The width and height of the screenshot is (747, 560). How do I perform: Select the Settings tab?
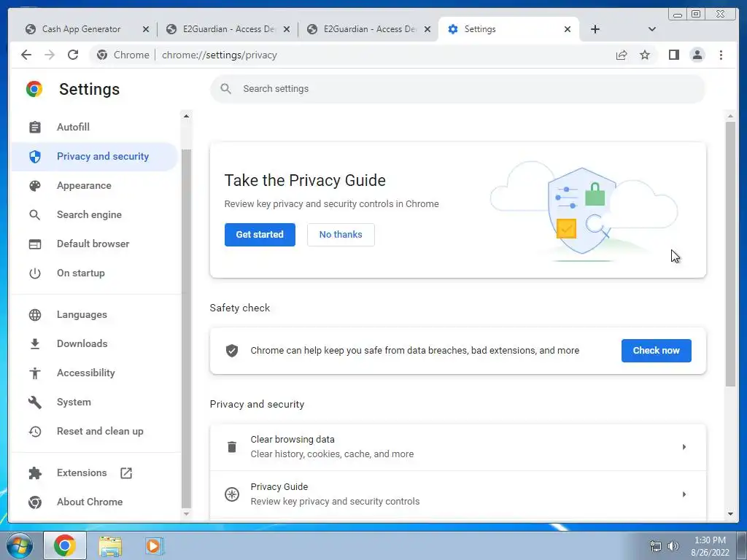pyautogui.click(x=508, y=29)
